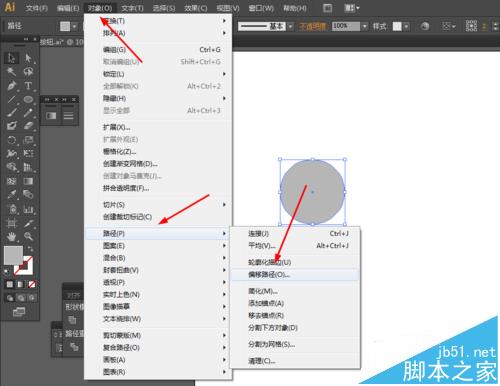Viewport: 500px width, 386px height.
Task: Enable Draw Behind mode
Action: point(21,298)
